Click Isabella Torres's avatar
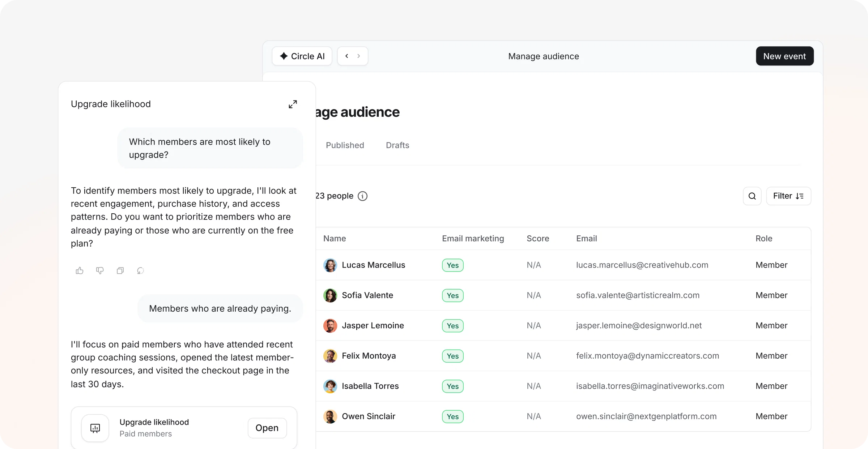The height and width of the screenshot is (449, 868). coord(330,386)
